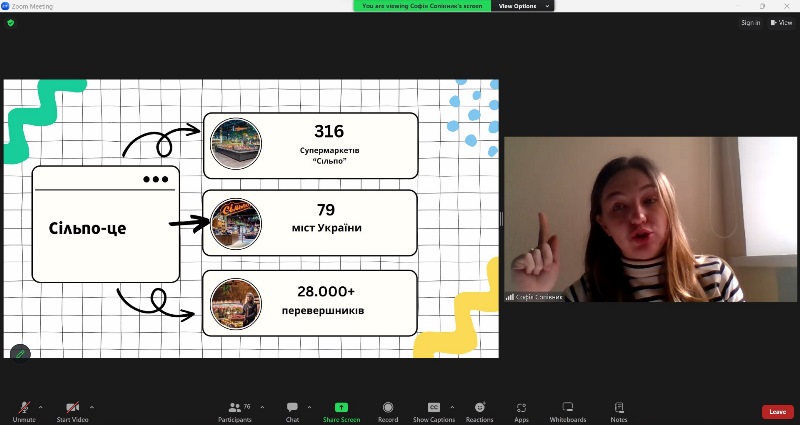
Task: Click the 'Супермаркетів "Сільпо"' text
Action: (x=330, y=156)
